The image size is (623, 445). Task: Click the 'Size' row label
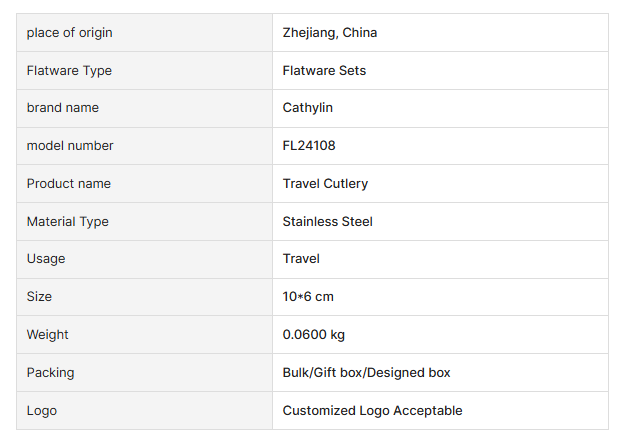(x=39, y=297)
